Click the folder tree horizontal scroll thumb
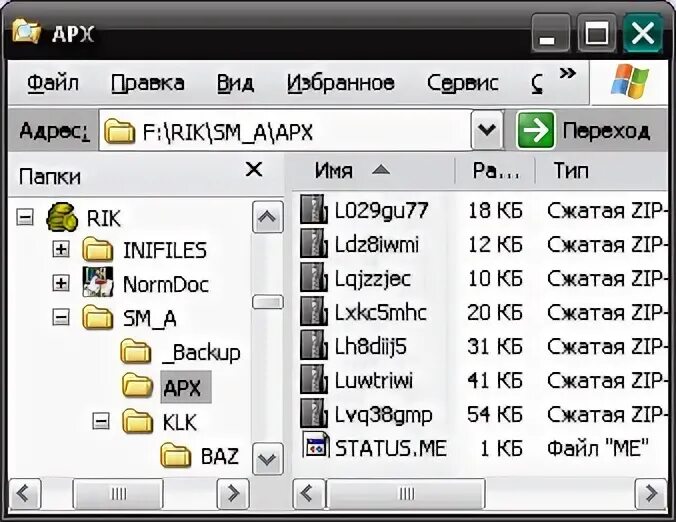 (x=118, y=494)
